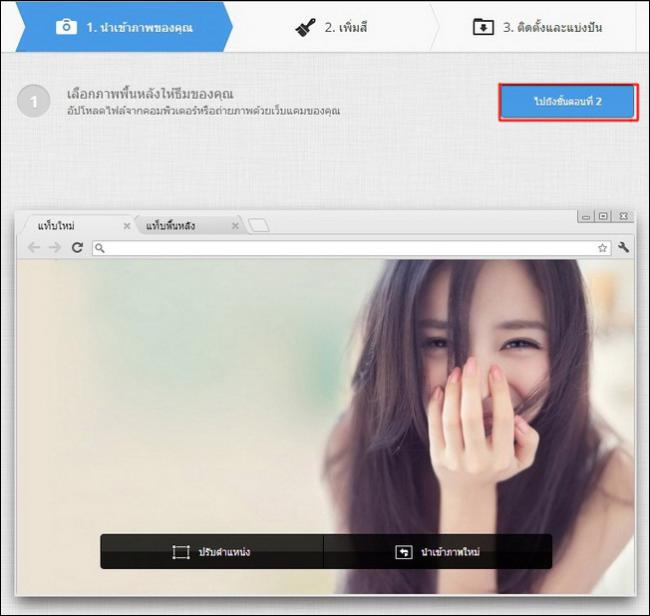Click preview window minimize button
This screenshot has height=616, width=650.
coord(585,216)
